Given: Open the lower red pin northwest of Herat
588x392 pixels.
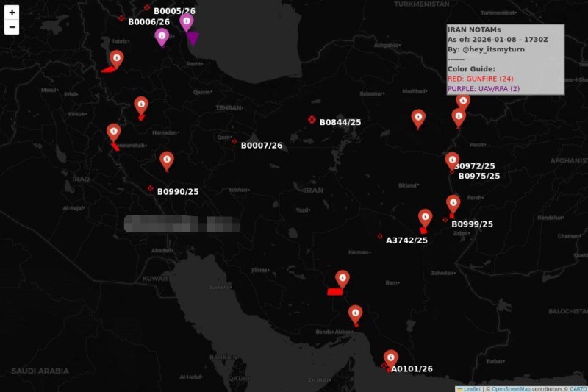Looking at the screenshot, I should (459, 118).
